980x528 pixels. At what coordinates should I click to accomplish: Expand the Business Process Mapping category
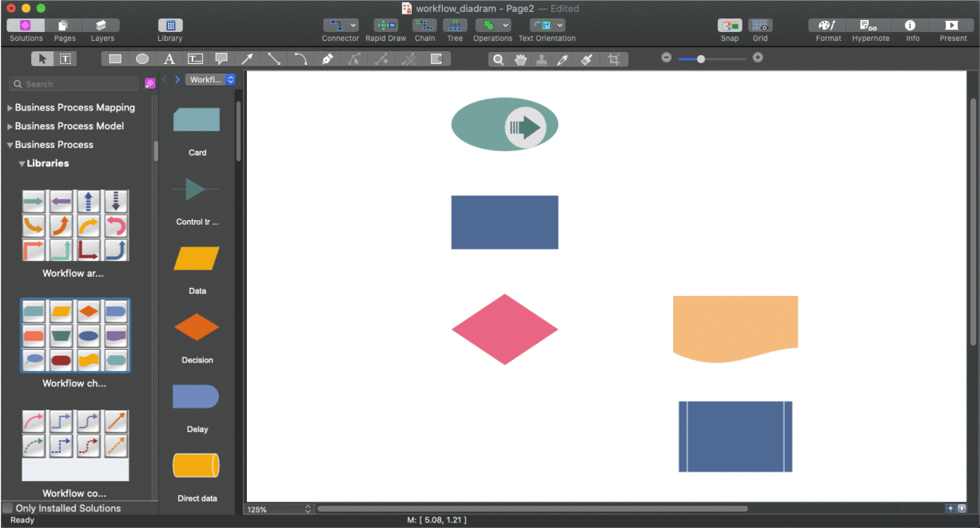click(10, 107)
